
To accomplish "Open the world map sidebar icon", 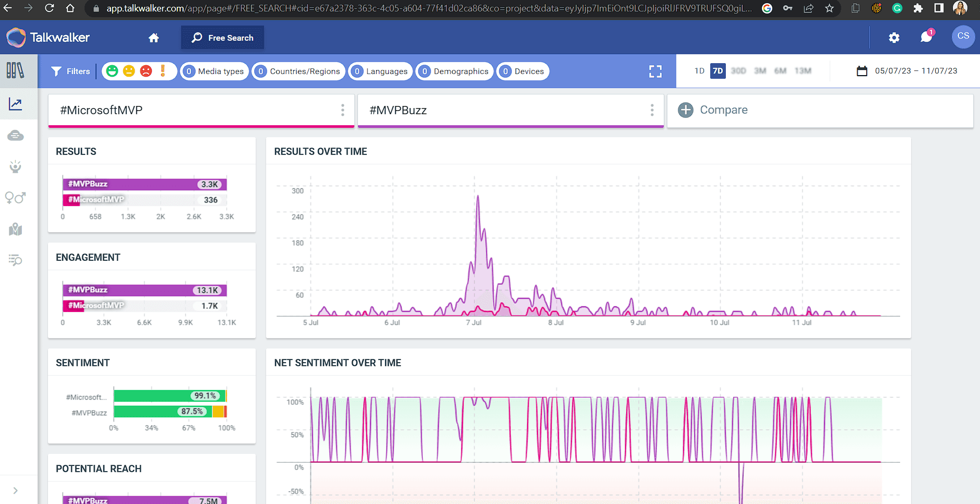I will (16, 230).
